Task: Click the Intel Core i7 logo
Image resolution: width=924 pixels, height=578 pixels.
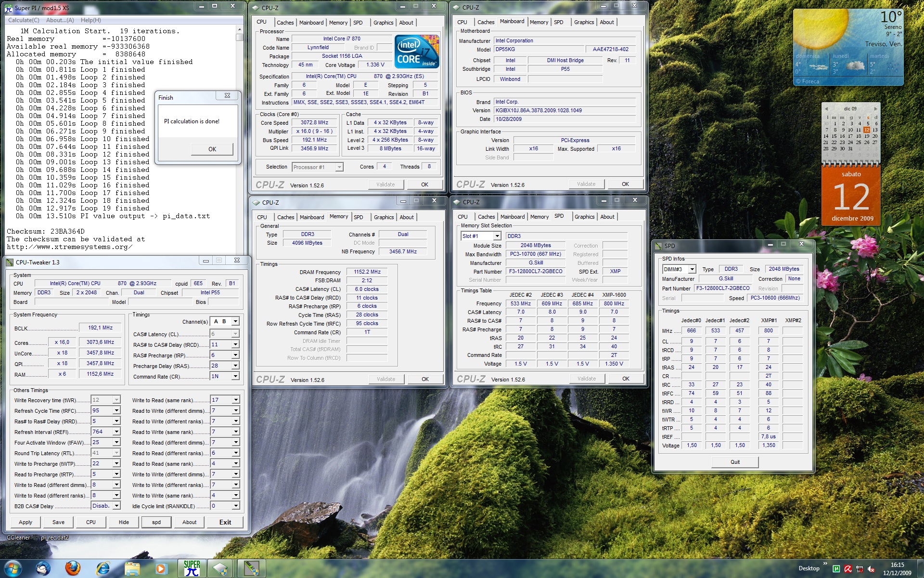Action: 417,52
